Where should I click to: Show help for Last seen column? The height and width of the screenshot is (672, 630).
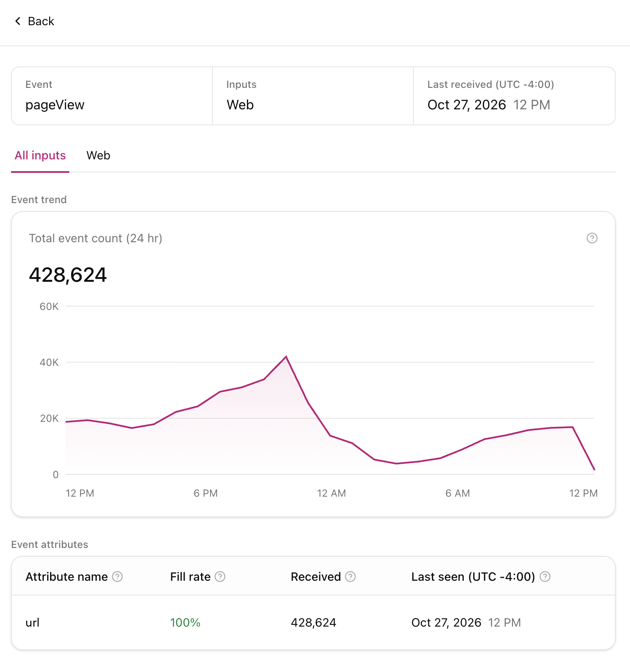coord(545,577)
